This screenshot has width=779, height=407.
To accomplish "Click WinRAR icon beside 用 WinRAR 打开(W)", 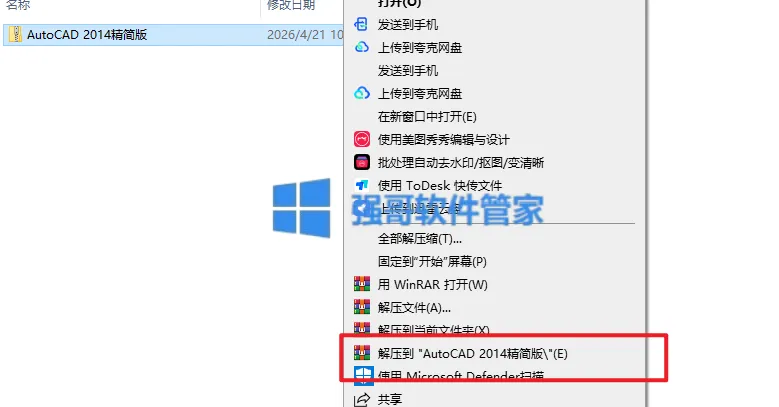I will pos(362,284).
